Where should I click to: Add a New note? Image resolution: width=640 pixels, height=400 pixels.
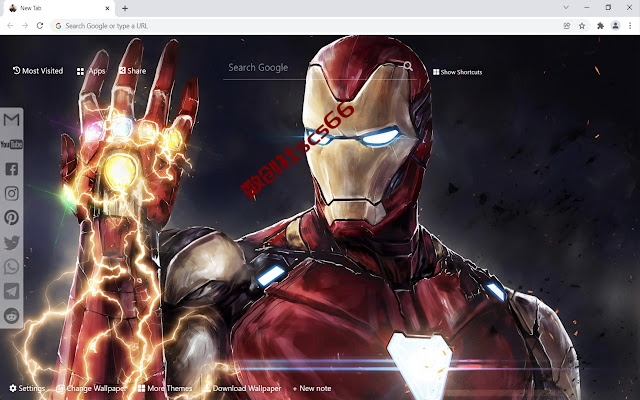tap(312, 388)
